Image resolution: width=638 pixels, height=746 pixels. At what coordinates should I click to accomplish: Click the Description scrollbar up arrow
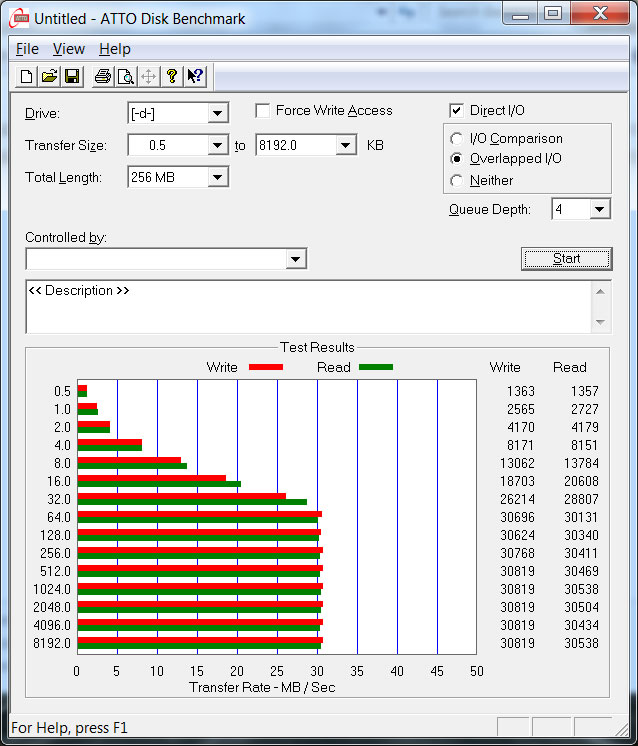[x=600, y=292]
